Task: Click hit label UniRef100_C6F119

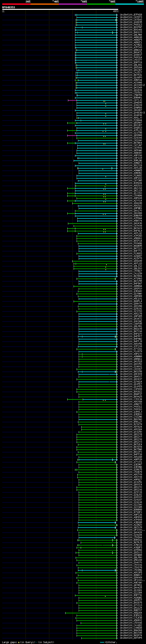Action: click(x=131, y=158)
